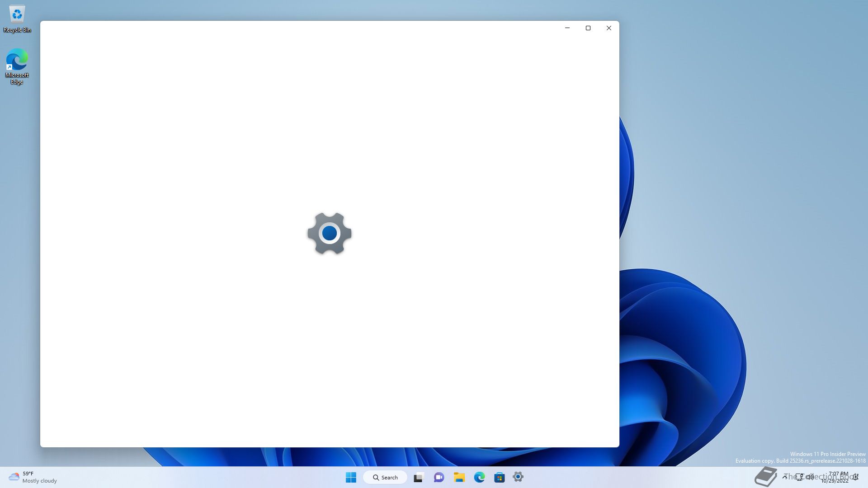This screenshot has height=488, width=868.
Task: Open Task View from the taskbar
Action: 419,477
